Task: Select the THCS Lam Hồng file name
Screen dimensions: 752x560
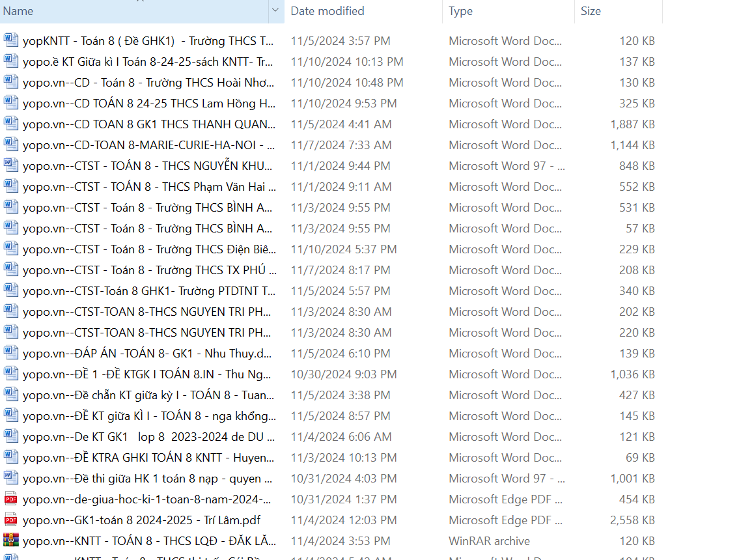Action: pyautogui.click(x=148, y=104)
